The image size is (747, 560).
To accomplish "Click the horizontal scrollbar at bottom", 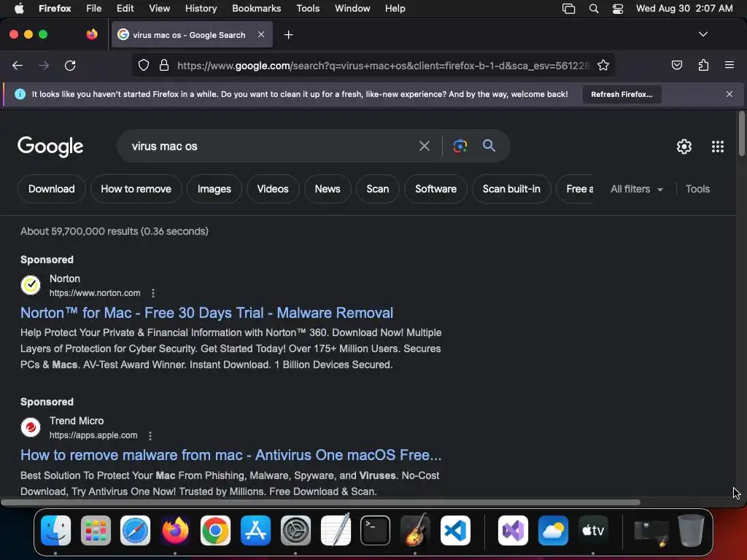I will (x=320, y=502).
